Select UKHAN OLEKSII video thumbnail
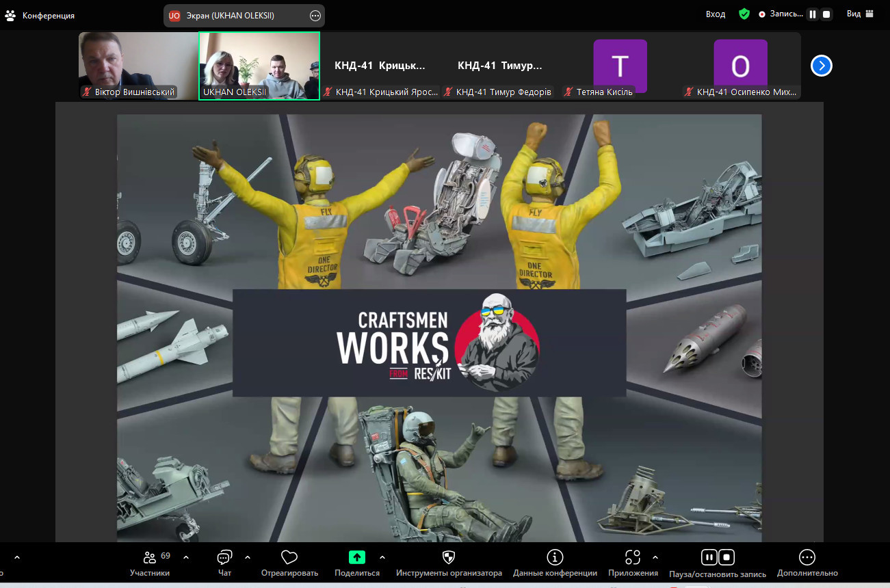Screen dimensions: 890x588 point(259,66)
